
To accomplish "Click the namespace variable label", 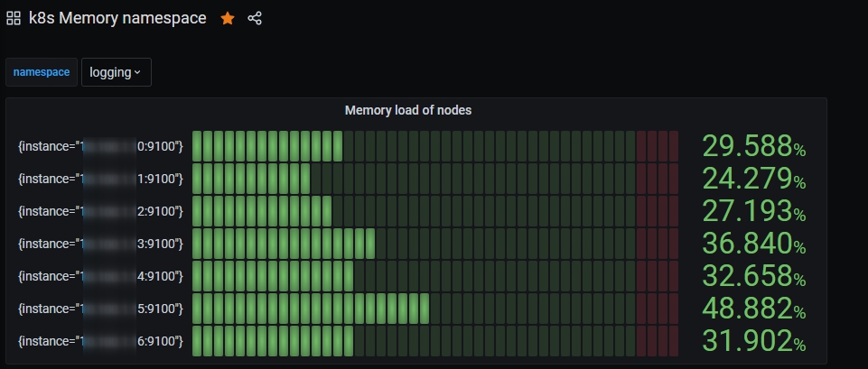I will pyautogui.click(x=42, y=72).
